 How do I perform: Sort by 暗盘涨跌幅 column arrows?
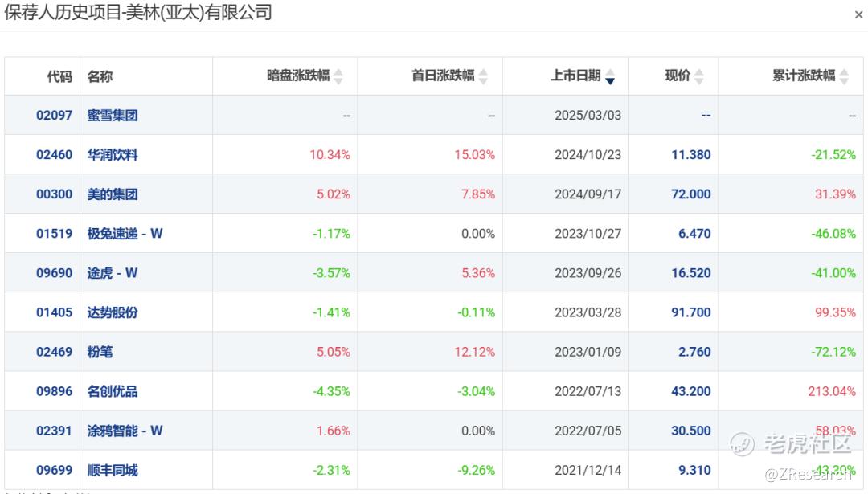[338, 76]
